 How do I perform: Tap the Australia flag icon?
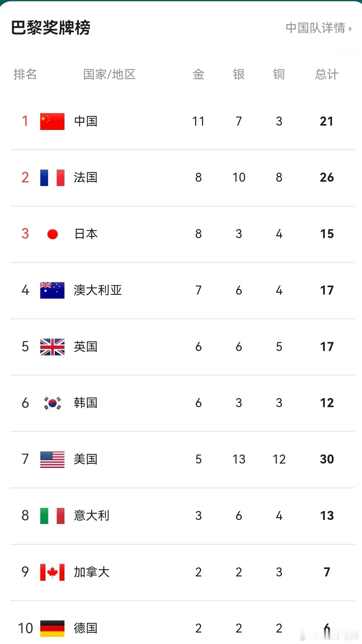pyautogui.click(x=52, y=290)
